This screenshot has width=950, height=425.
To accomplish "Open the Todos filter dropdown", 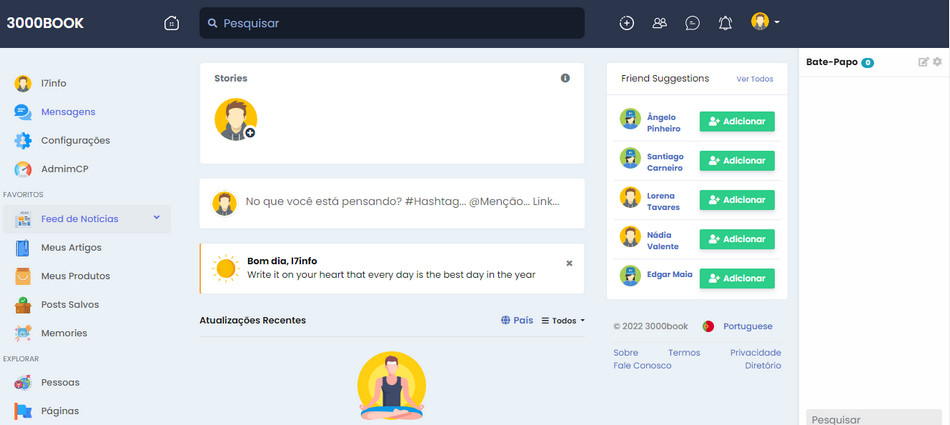I will click(563, 321).
